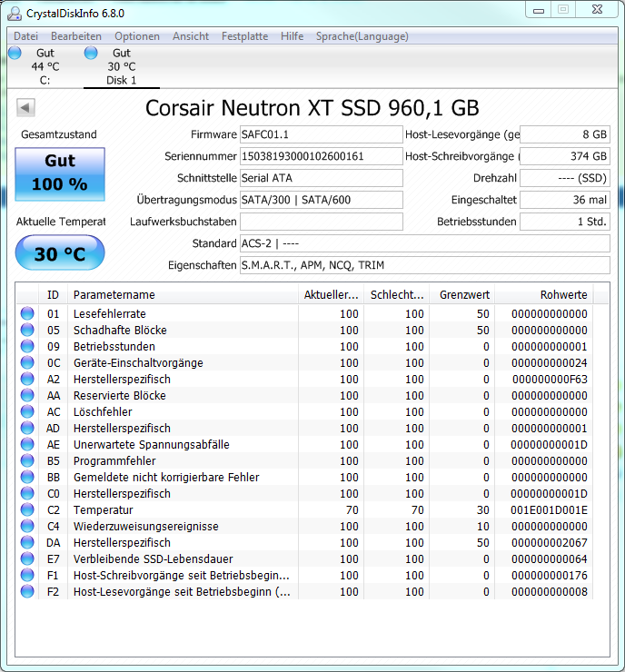The image size is (625, 672).
Task: Click the status orb for row ID AD
Action: pos(27,428)
